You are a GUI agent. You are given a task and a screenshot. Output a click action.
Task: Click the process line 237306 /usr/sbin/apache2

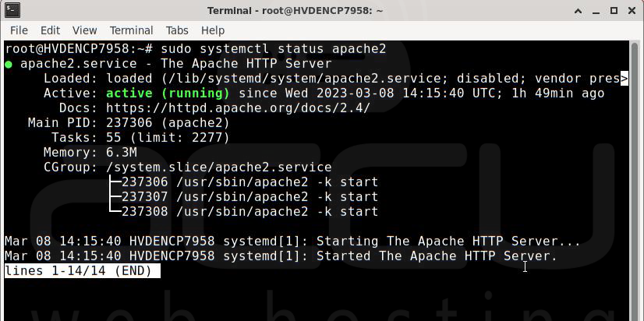(249, 182)
